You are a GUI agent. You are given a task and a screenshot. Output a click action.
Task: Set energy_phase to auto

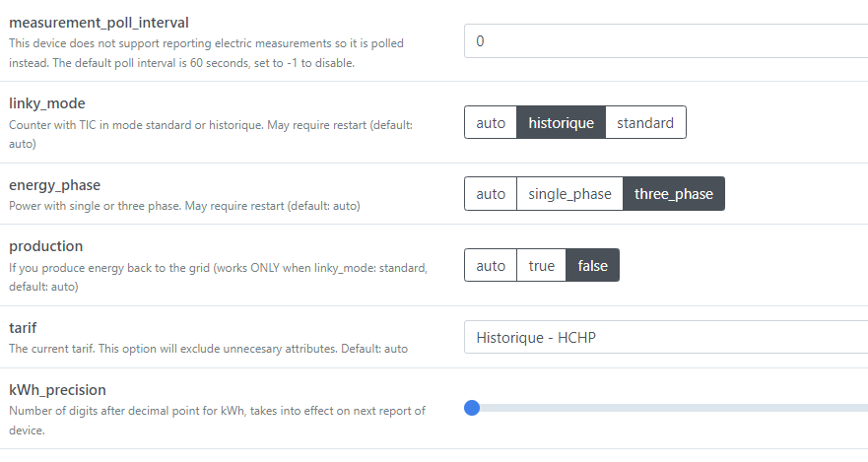pyautogui.click(x=491, y=194)
